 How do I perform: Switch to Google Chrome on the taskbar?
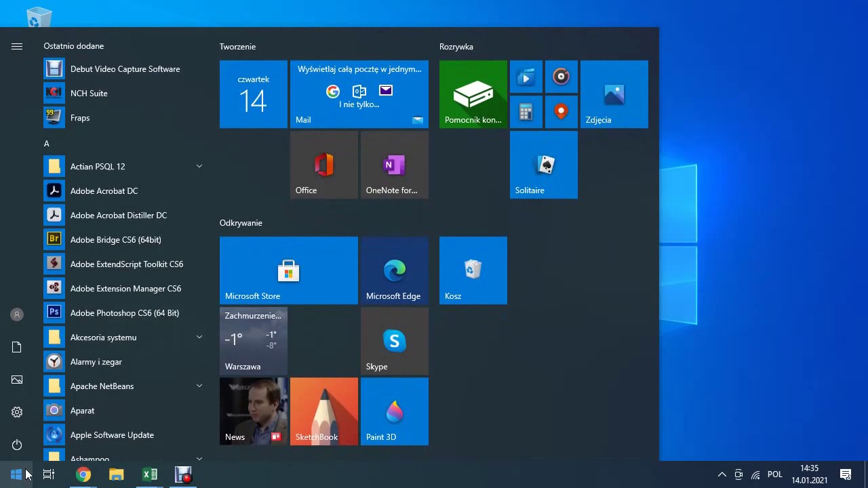(x=83, y=474)
